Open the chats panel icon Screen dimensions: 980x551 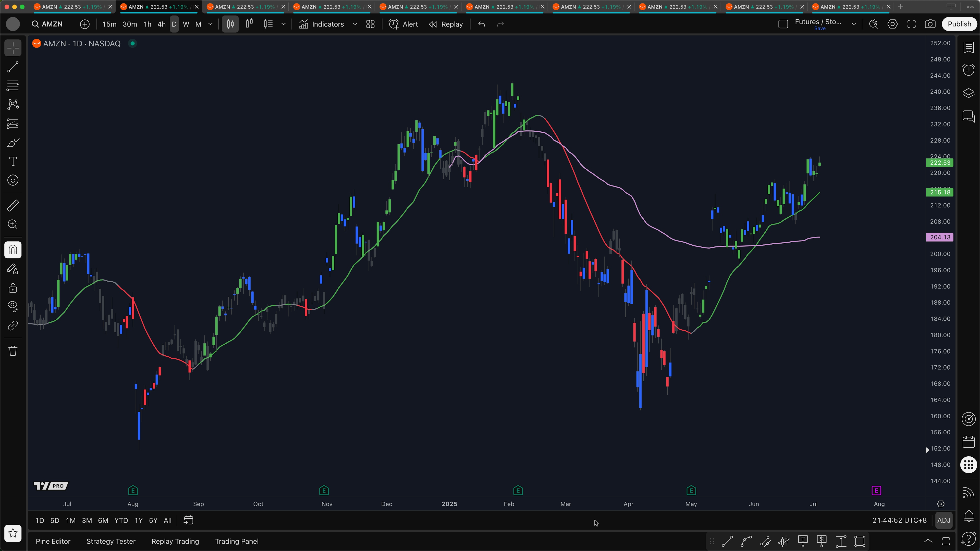(x=969, y=116)
